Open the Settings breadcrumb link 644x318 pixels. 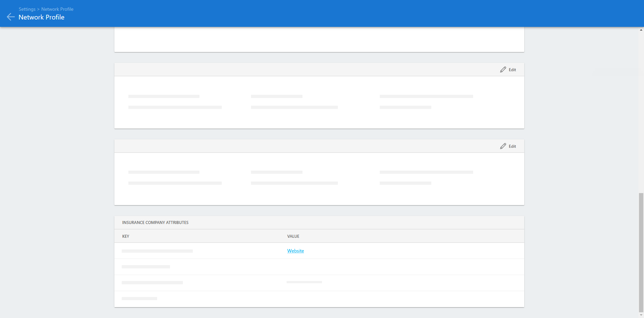click(x=27, y=9)
